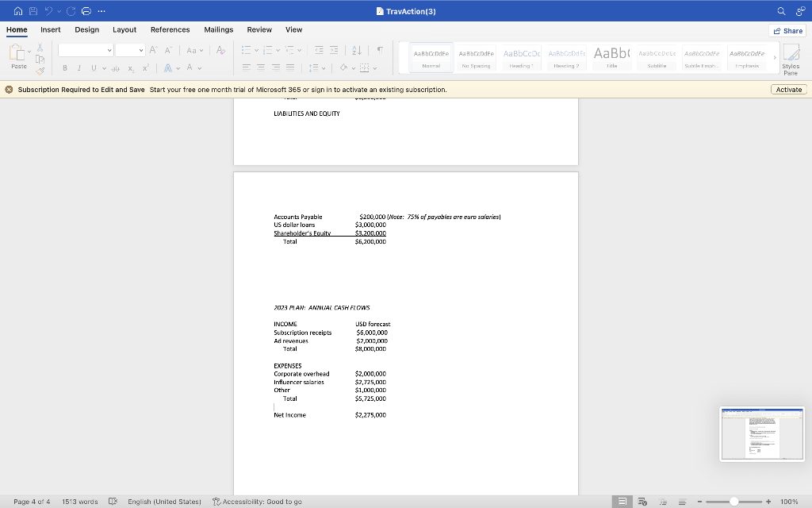Apply the Heading 1 style
Screen dimensions: 812x508
(522, 57)
